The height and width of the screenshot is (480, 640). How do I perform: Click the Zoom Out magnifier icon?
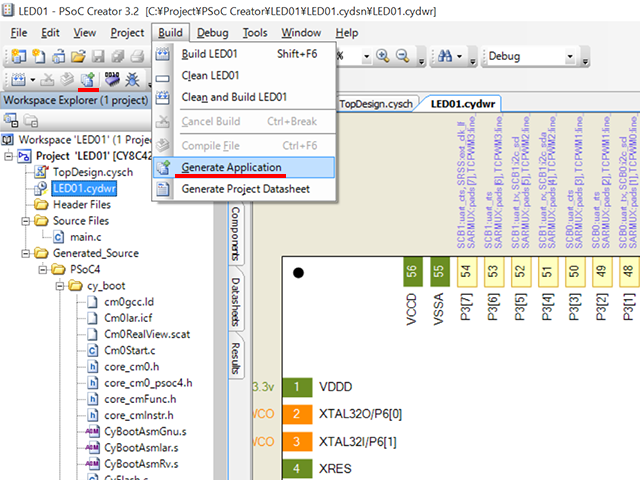[x=403, y=56]
